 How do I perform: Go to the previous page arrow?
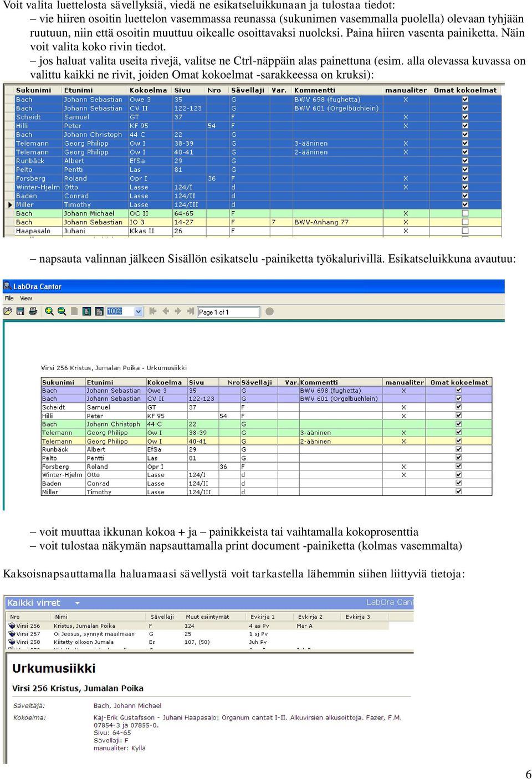click(x=166, y=311)
